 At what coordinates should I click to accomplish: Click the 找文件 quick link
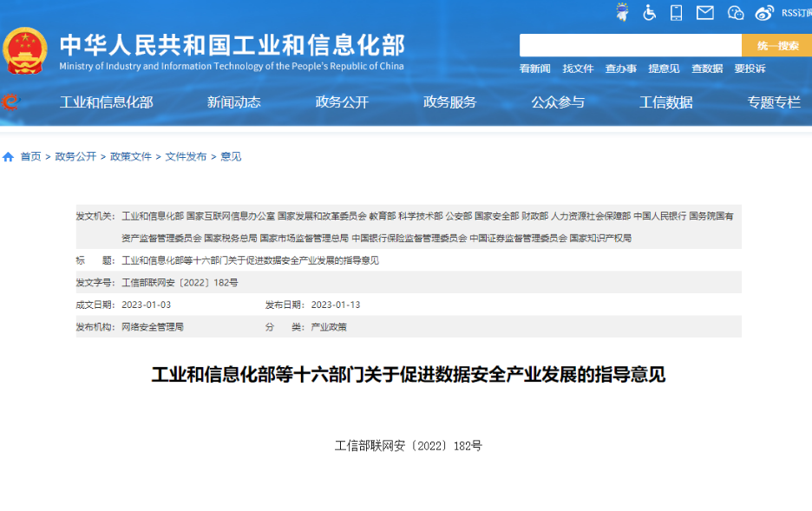[x=578, y=69]
